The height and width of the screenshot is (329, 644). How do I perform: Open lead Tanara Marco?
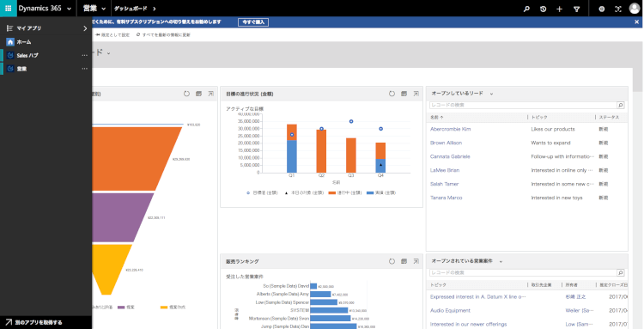click(x=446, y=198)
